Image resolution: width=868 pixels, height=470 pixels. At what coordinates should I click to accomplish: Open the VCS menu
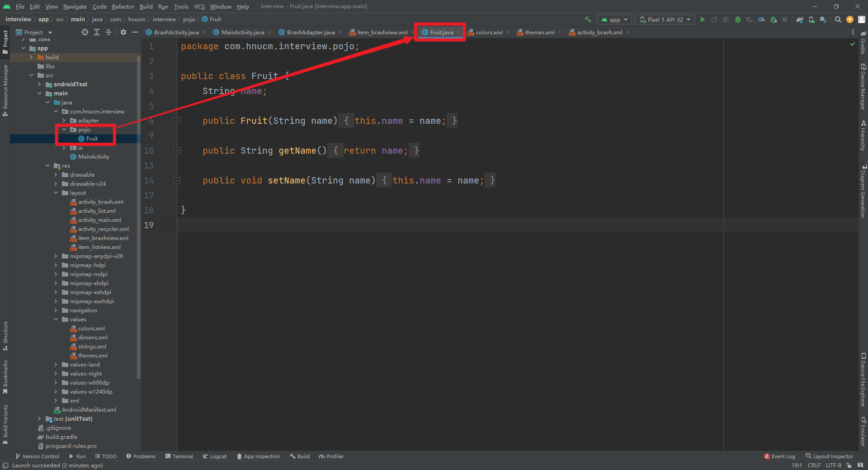point(199,6)
